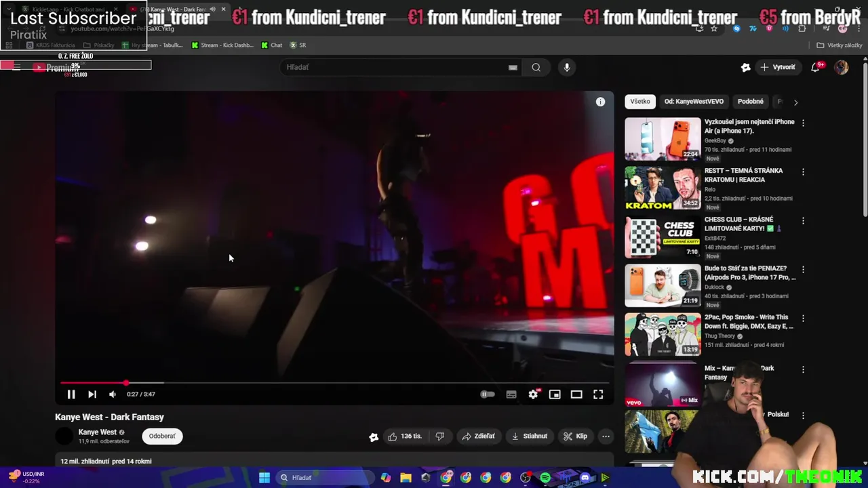
Task: Open 2Pac, Pop Smoke Write This Down video
Action: (x=663, y=334)
